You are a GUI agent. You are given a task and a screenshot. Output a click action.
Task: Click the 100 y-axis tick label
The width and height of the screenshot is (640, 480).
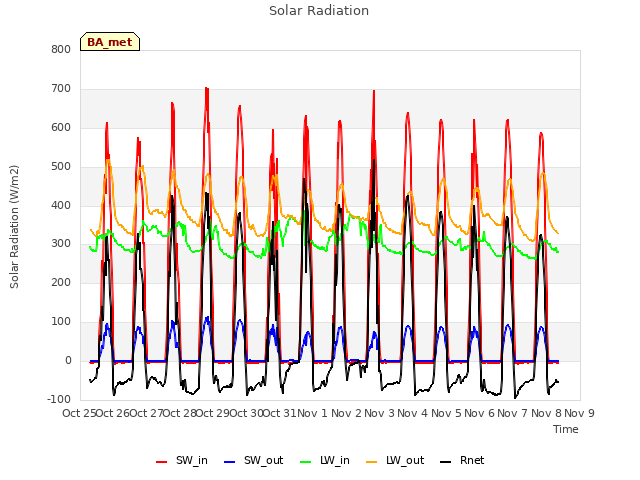[x=61, y=322]
